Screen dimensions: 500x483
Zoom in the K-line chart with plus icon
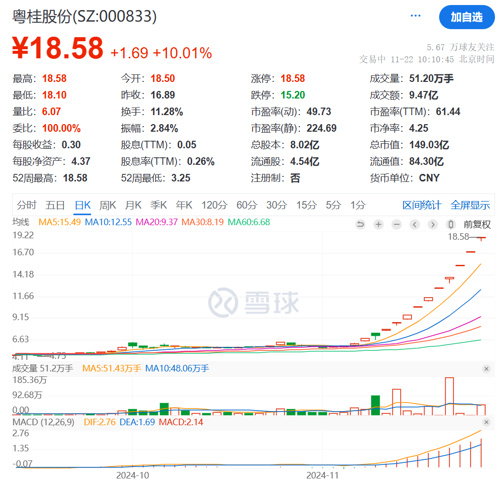point(378,224)
